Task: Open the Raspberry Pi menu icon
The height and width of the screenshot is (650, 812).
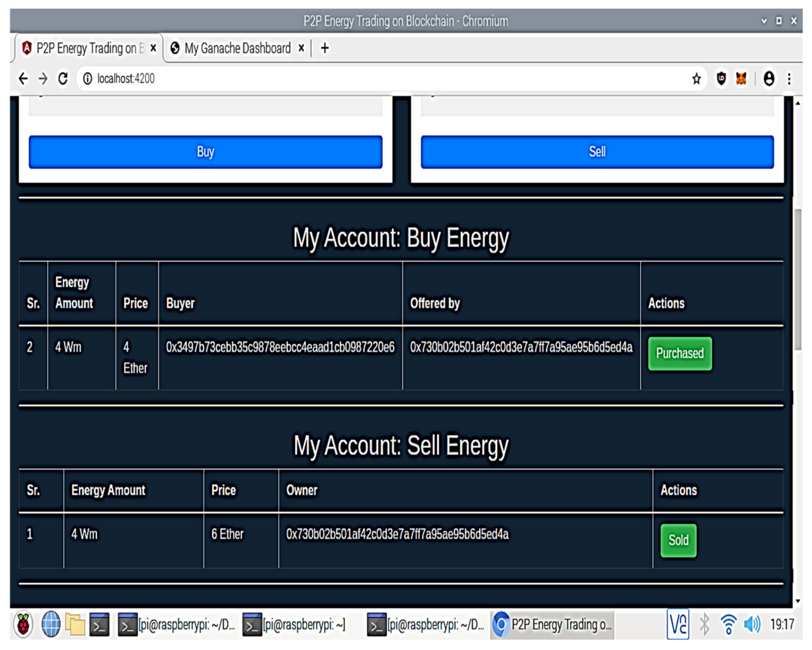Action: point(23,624)
